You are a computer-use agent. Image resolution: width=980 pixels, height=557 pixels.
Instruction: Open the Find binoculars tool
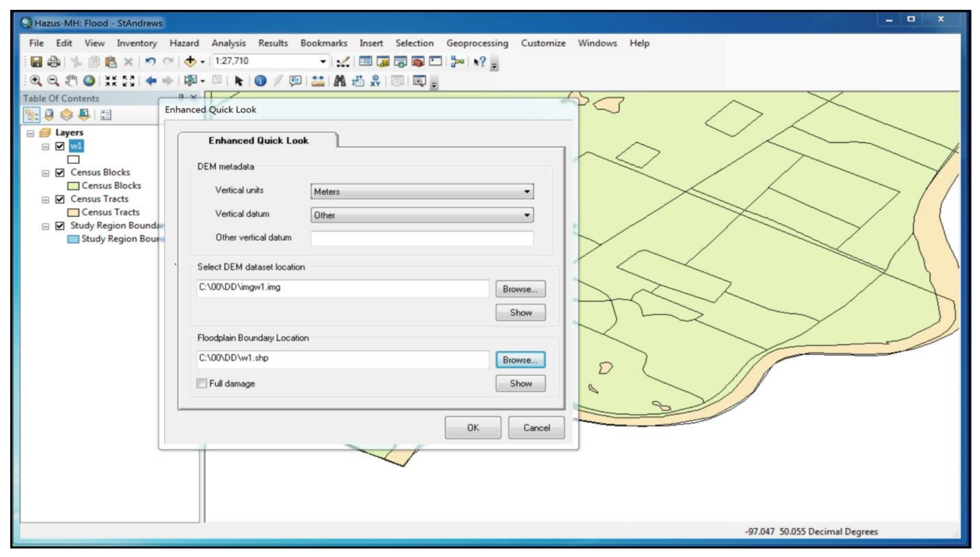point(340,81)
